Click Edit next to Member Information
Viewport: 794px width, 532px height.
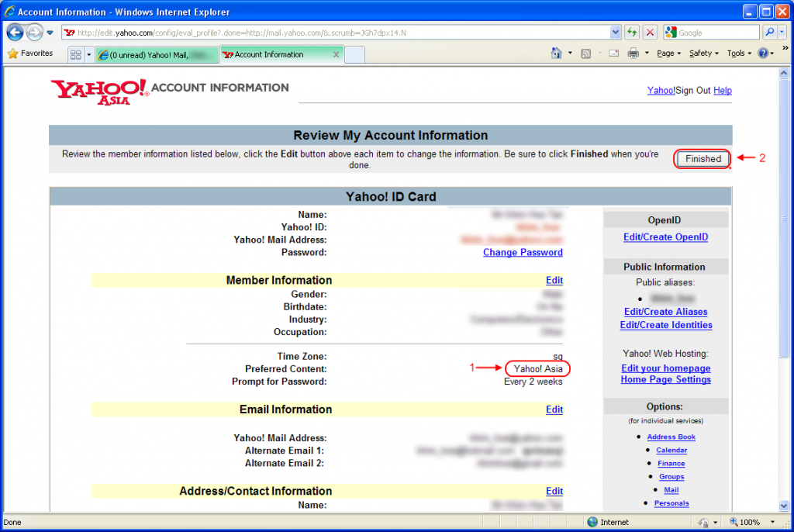pyautogui.click(x=554, y=280)
